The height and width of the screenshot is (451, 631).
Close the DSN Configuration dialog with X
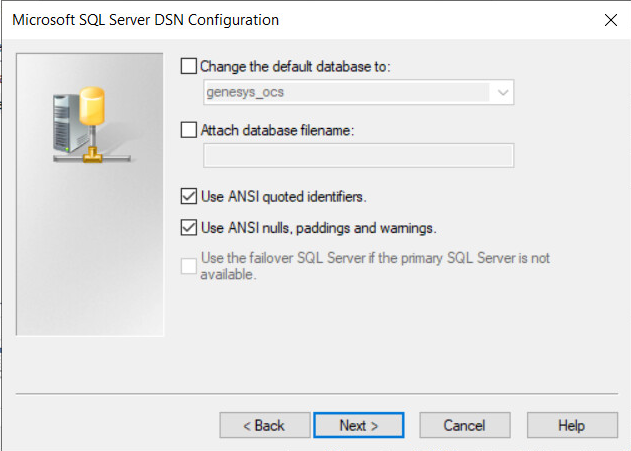click(x=610, y=20)
